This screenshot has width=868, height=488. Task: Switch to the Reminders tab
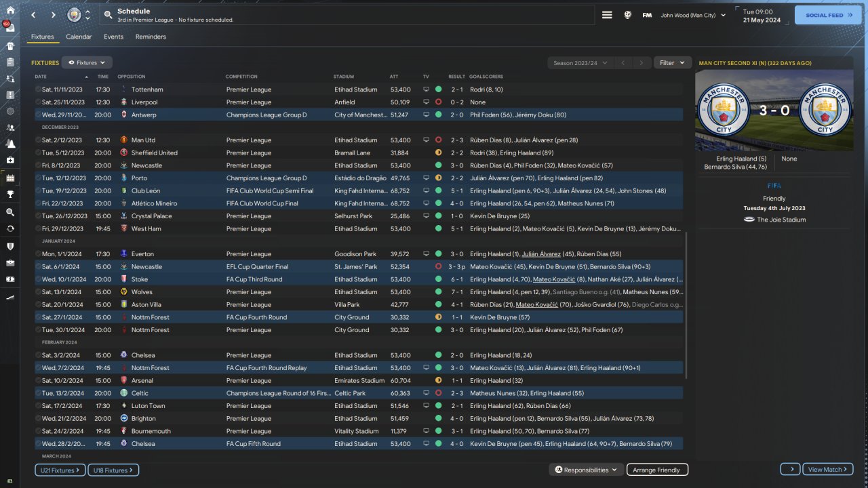click(x=151, y=37)
